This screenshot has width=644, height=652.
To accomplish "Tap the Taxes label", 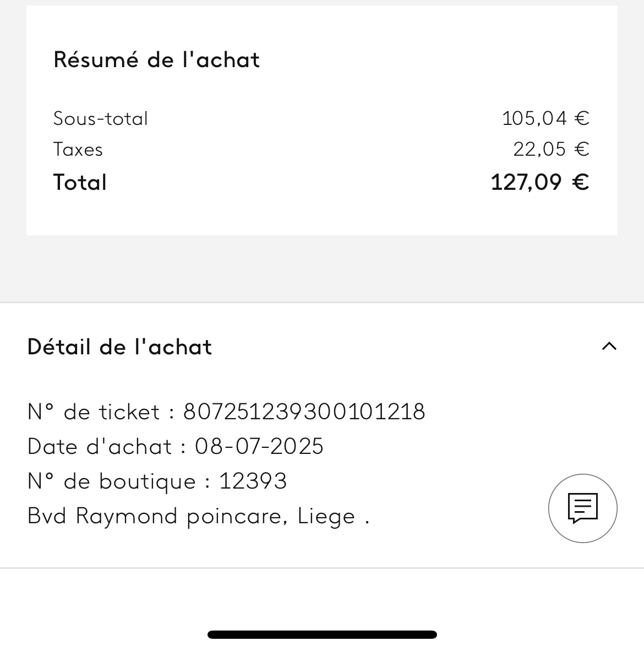I will pos(78,149).
